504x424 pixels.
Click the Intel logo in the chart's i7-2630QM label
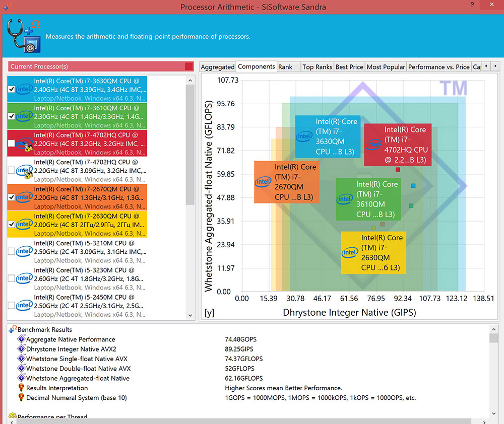click(350, 252)
